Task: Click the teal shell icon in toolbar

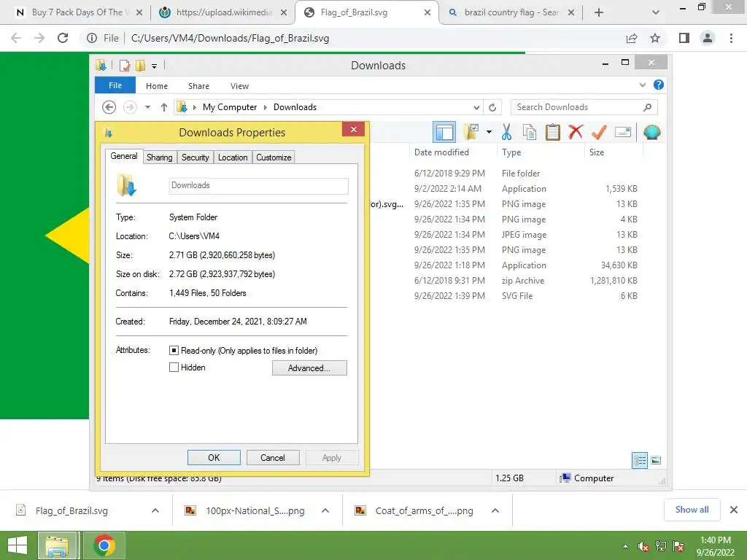Action: tap(651, 132)
